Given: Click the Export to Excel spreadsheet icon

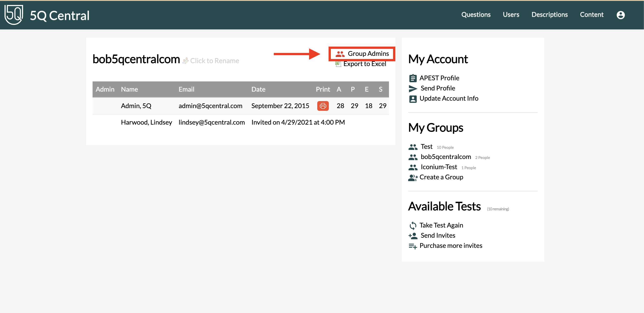Looking at the screenshot, I should tap(338, 64).
